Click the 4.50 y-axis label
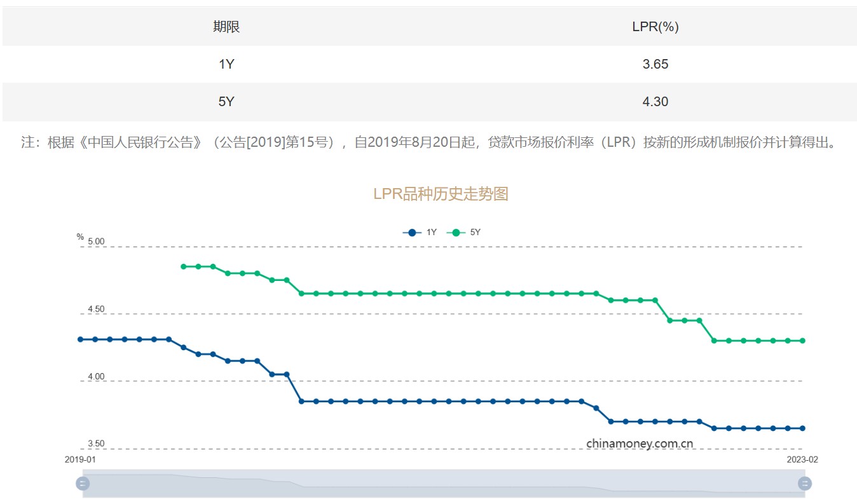This screenshot has width=857, height=504. pos(96,309)
